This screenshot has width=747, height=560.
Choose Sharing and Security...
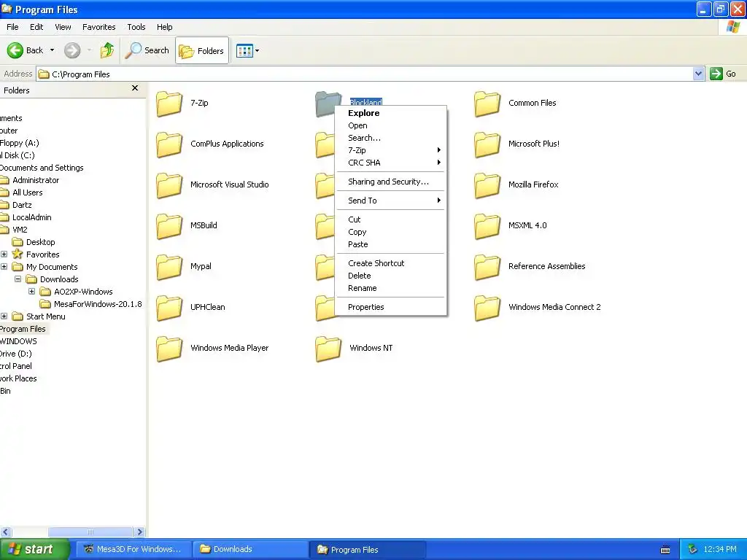click(391, 182)
